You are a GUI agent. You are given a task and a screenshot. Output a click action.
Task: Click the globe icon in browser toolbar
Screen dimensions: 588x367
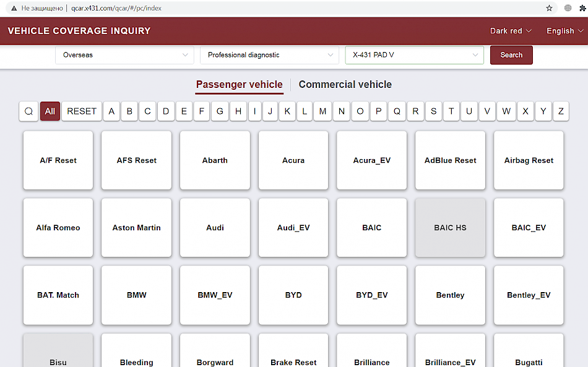click(568, 8)
